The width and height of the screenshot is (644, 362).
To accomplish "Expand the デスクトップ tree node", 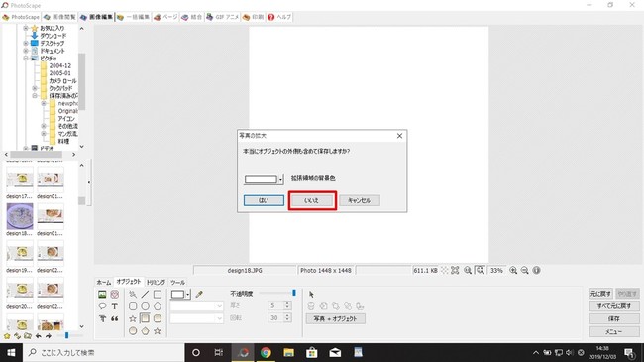I will click(x=26, y=44).
